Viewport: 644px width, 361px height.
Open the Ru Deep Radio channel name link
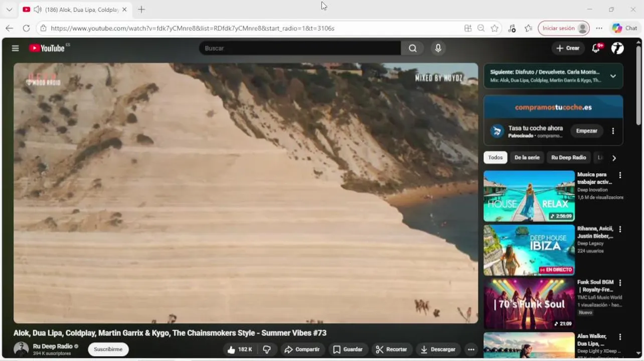tap(53, 346)
